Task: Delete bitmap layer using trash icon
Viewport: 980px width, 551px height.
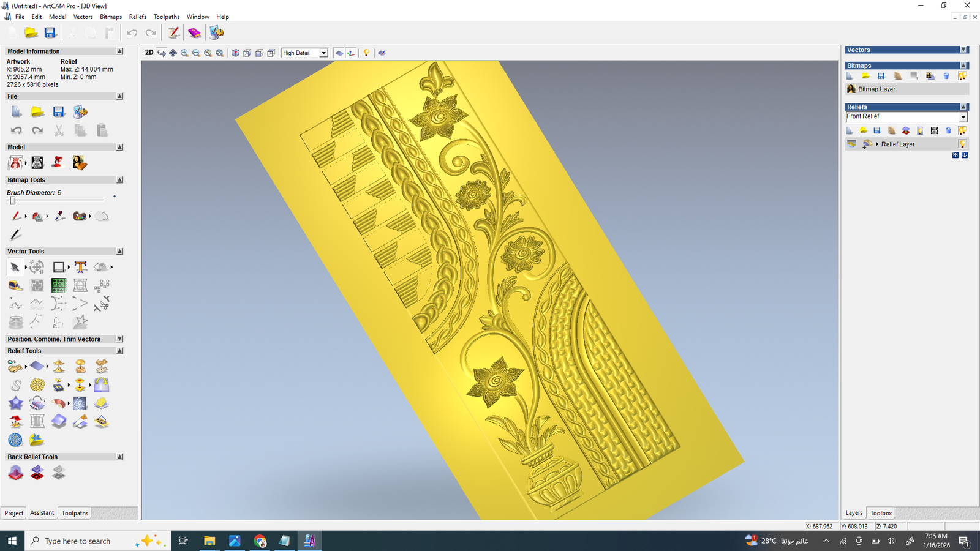Action: pyautogui.click(x=946, y=76)
